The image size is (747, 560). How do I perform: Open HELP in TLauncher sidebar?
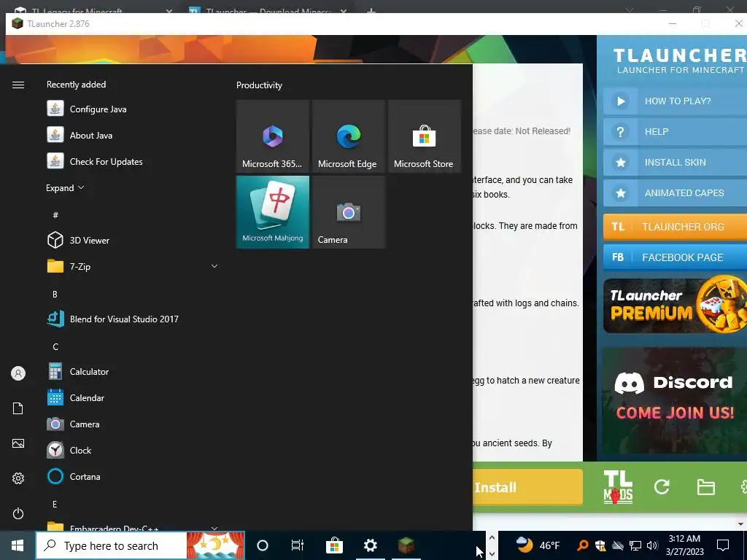(x=675, y=132)
